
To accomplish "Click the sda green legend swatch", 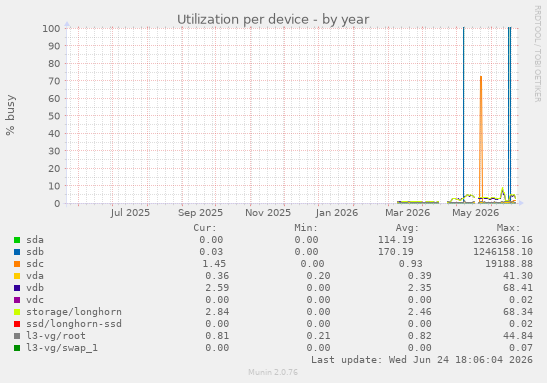I will [x=17, y=240].
